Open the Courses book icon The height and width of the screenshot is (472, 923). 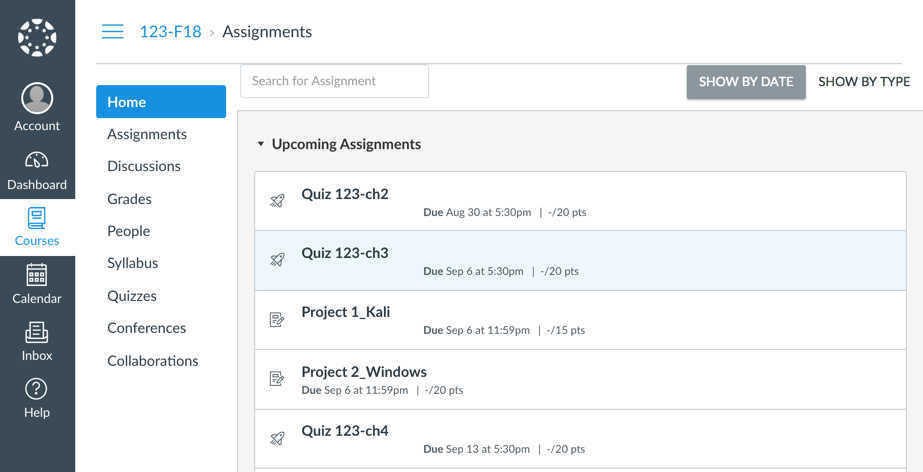37,218
